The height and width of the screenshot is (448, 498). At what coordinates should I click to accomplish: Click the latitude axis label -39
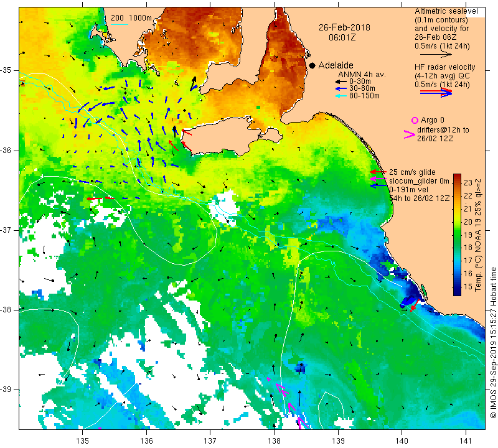6,390
